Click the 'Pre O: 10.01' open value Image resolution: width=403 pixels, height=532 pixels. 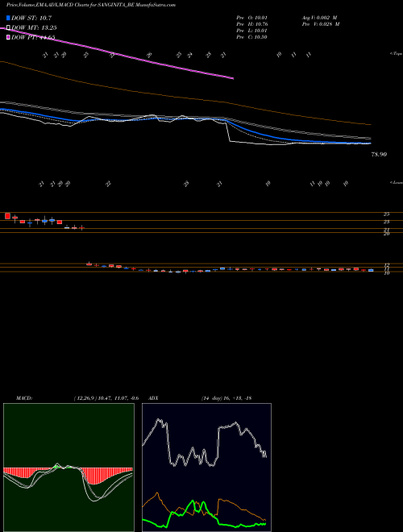coord(251,18)
